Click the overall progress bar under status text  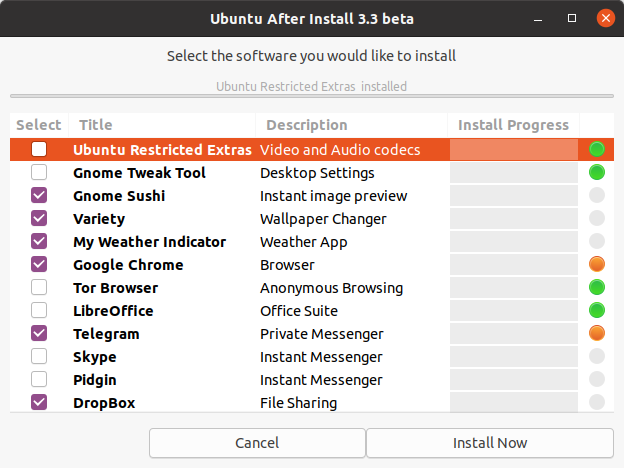point(312,96)
